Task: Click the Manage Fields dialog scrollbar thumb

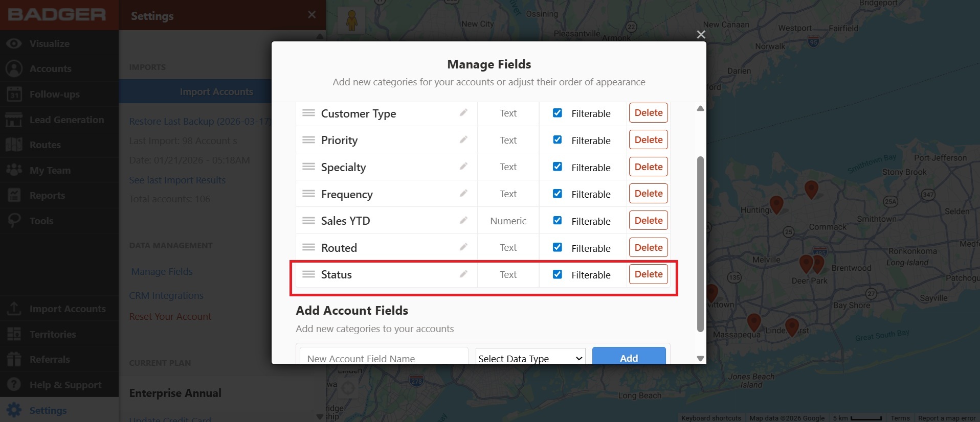Action: (700, 243)
